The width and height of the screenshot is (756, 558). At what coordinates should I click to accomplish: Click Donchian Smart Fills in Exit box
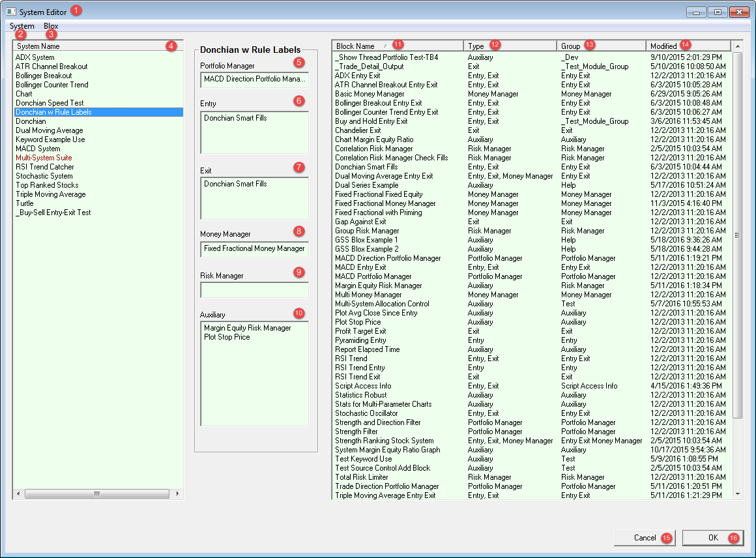[235, 184]
